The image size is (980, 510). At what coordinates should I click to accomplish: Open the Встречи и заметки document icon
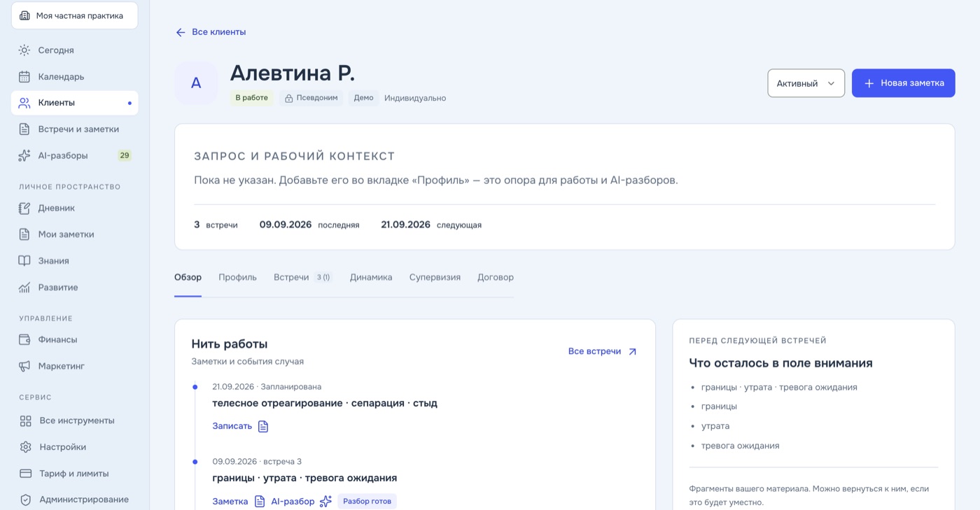tap(24, 129)
